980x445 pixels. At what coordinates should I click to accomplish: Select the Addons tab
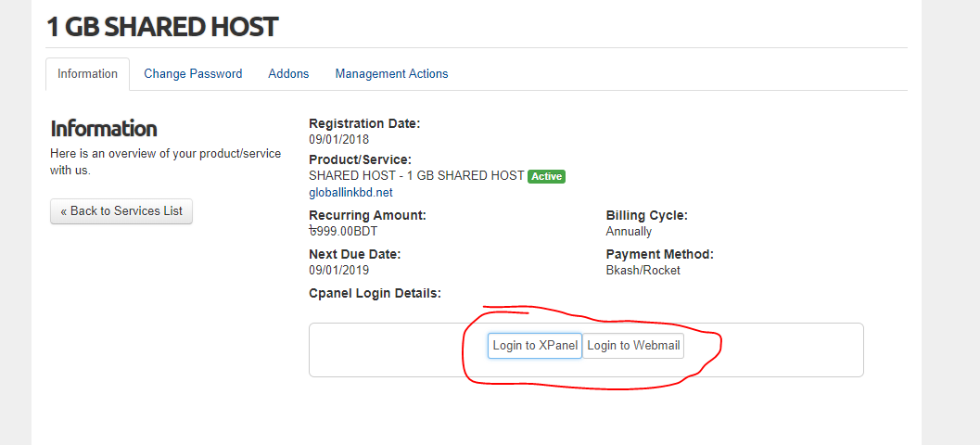(x=288, y=74)
